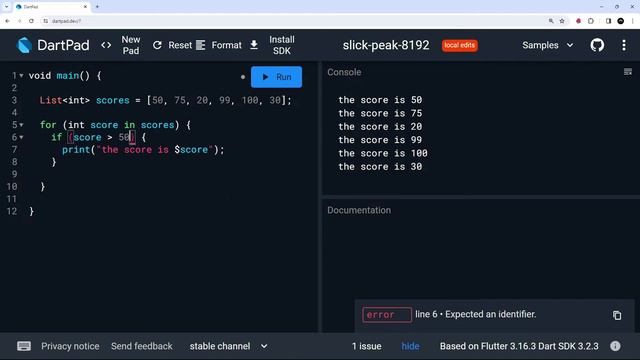The image size is (640, 360).
Task: Run the Dart code
Action: 276,77
